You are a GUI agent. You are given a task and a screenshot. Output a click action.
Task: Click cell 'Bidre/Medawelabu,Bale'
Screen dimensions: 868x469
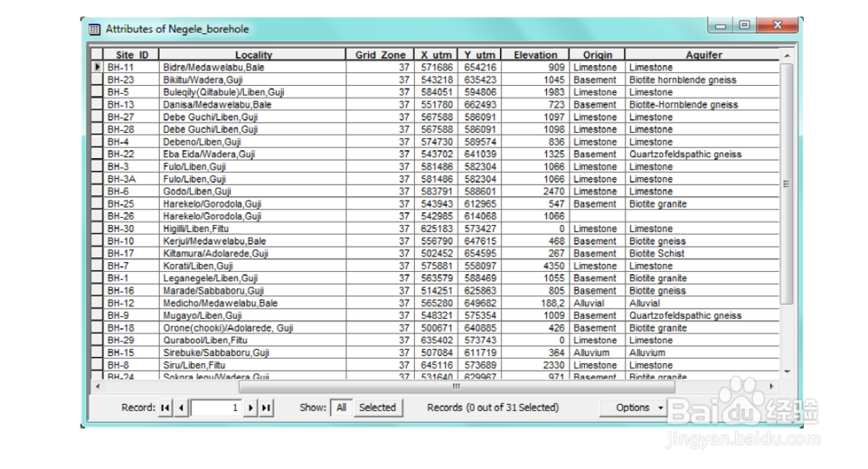pyautogui.click(x=253, y=68)
